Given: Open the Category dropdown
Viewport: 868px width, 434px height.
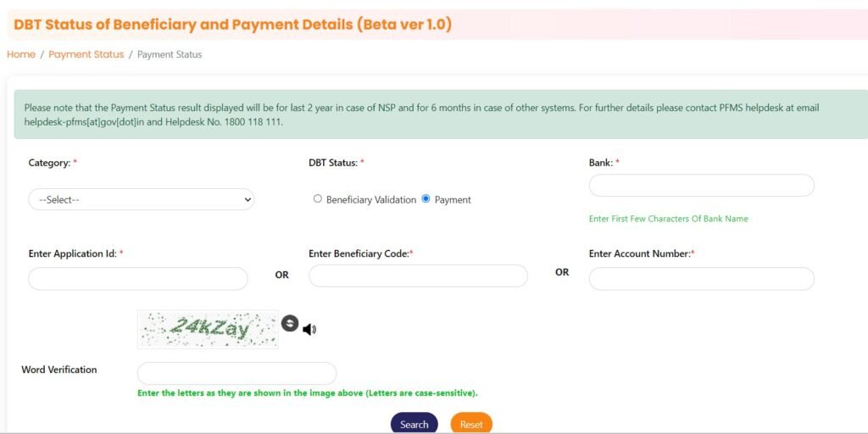Looking at the screenshot, I should [141, 199].
